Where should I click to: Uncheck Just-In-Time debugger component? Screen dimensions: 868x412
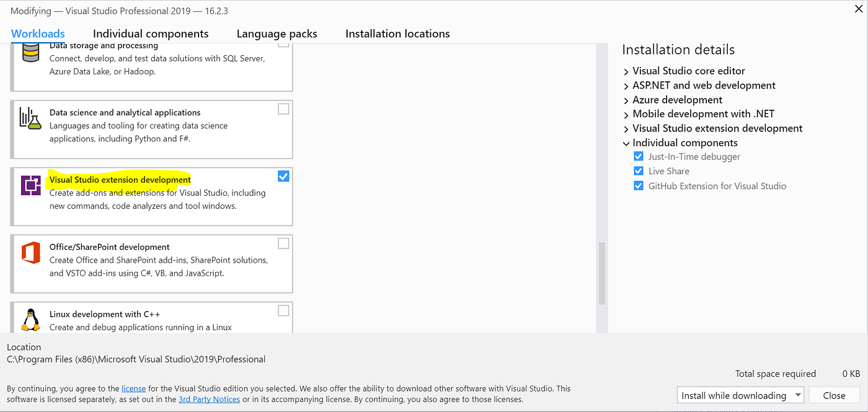coord(639,157)
